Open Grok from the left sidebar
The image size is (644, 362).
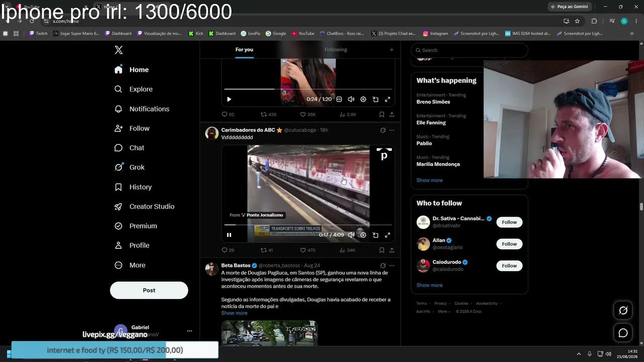pyautogui.click(x=129, y=167)
